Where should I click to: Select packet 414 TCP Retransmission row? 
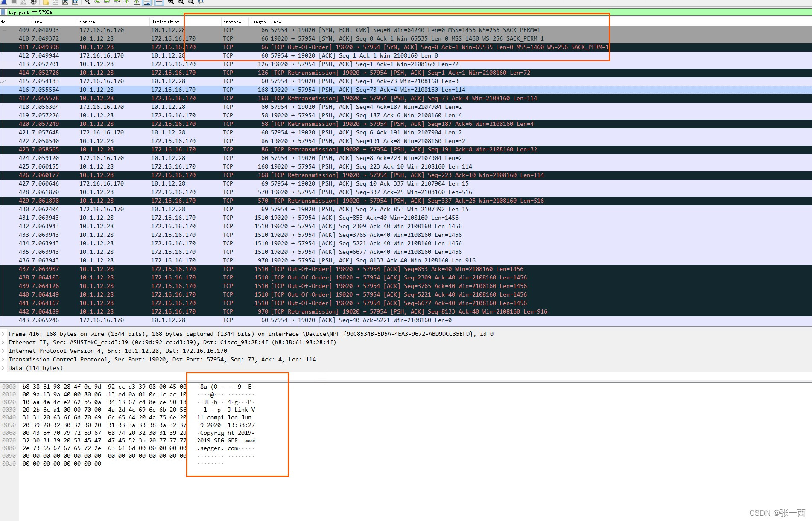406,73
